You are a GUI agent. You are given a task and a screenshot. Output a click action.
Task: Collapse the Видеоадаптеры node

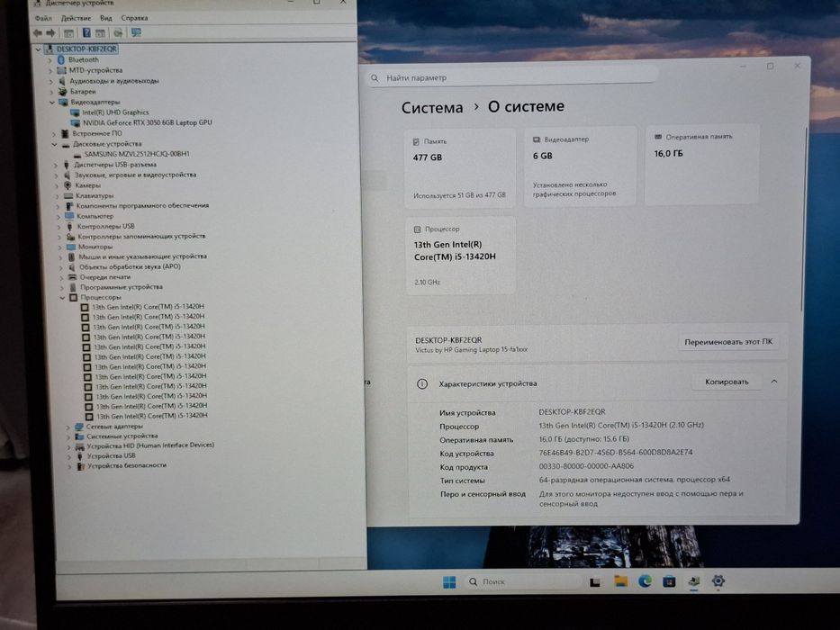(52, 102)
